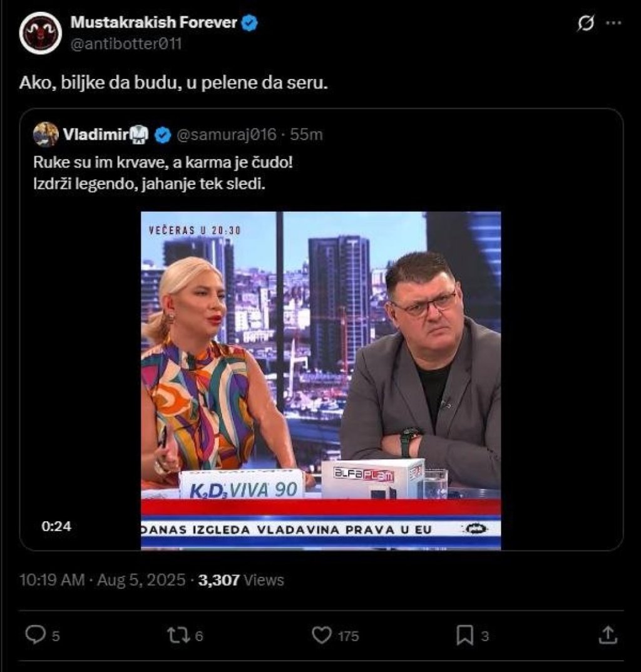Click the share upload icon
The image size is (641, 672).
pyautogui.click(x=608, y=636)
